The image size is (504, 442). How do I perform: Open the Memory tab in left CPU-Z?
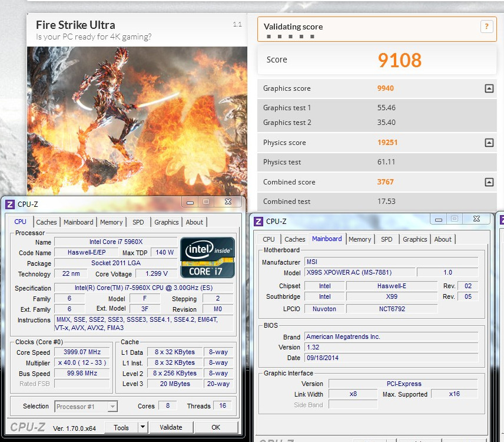click(111, 222)
